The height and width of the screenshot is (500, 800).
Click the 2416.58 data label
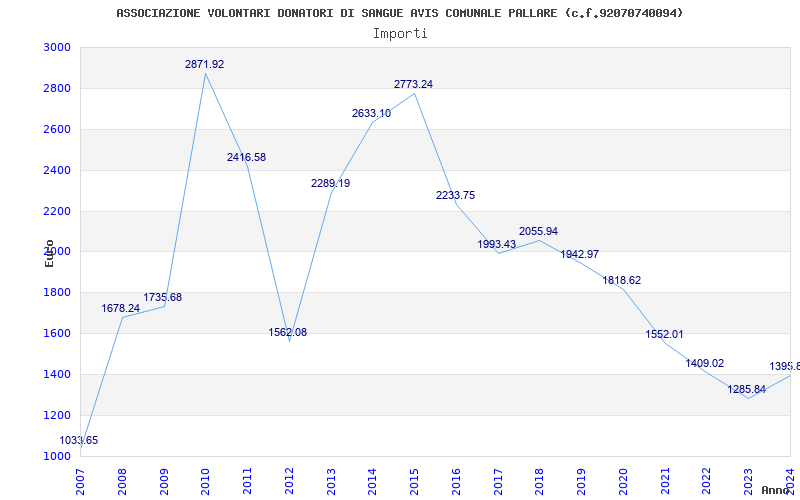pos(246,157)
